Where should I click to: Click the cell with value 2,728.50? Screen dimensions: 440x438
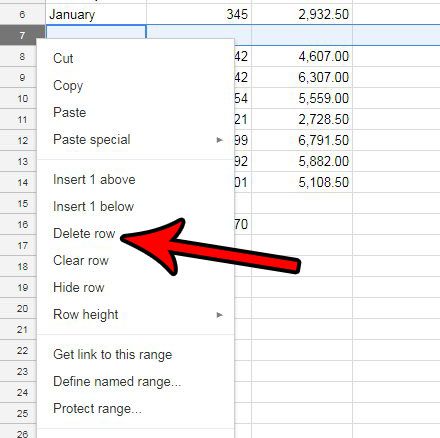point(302,119)
